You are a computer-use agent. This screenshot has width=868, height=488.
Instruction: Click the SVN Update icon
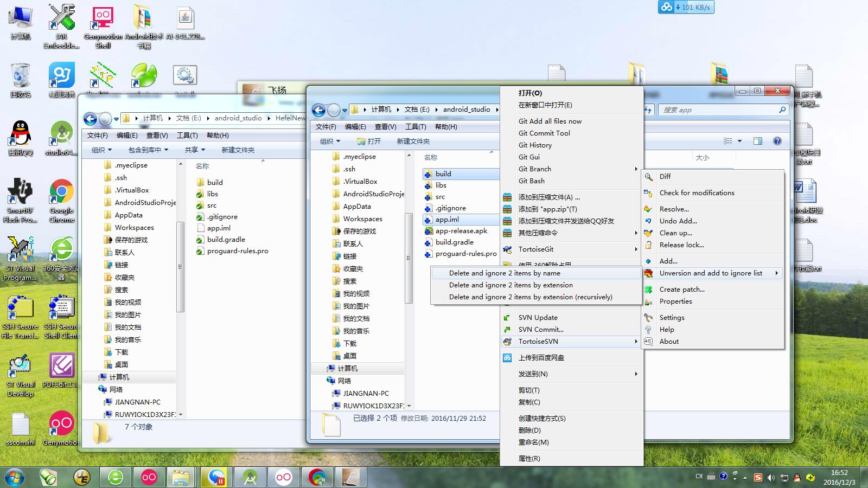pyautogui.click(x=507, y=318)
